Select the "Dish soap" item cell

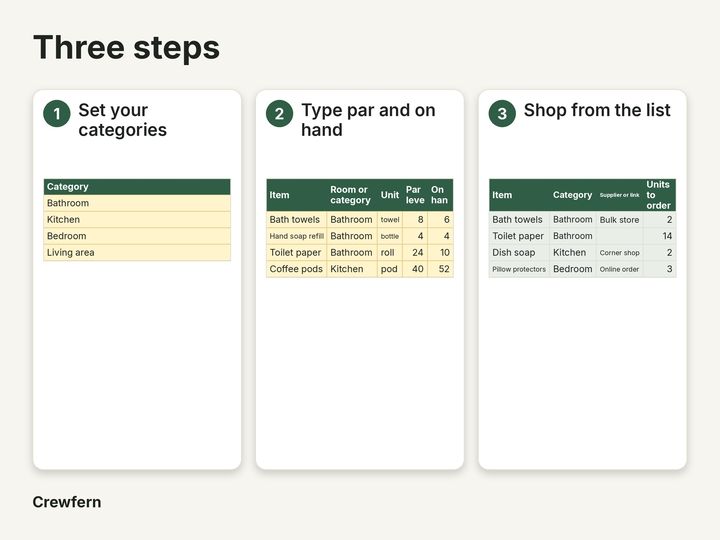point(519,253)
